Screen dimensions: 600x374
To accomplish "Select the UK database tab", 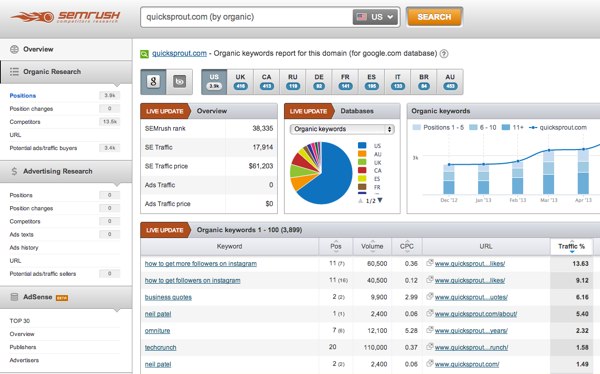I will coord(240,82).
